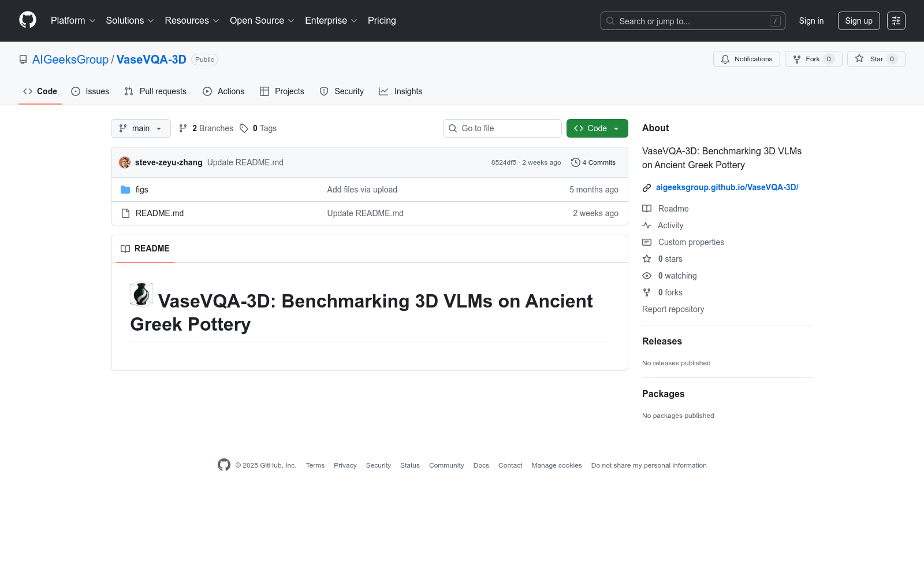Expand the Platform menu
Viewport: 924px width, 578px height.
(x=73, y=21)
